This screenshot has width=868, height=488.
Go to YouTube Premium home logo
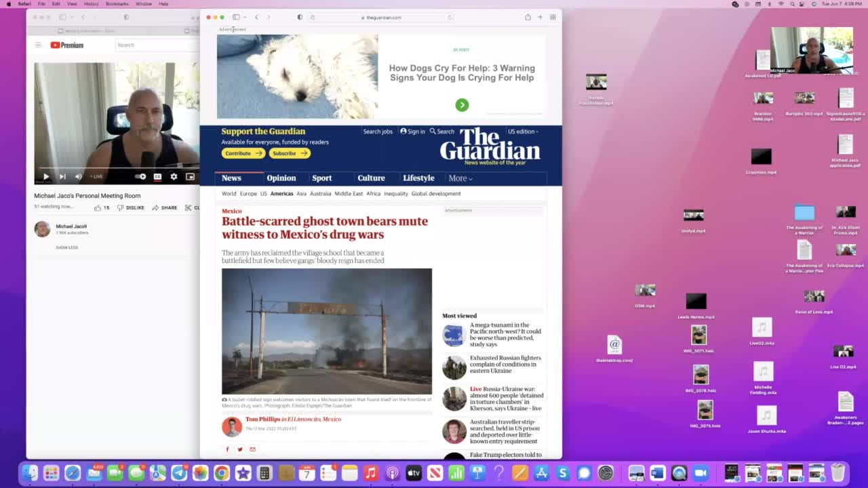pyautogui.click(x=67, y=45)
